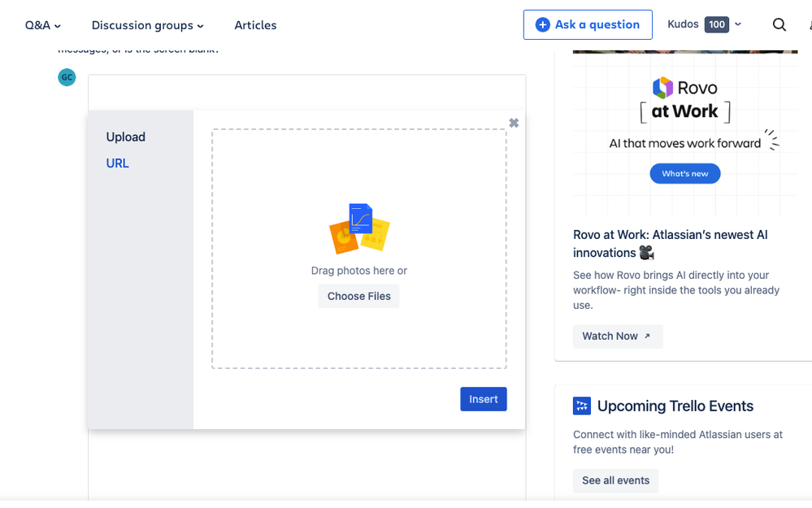Open the search magnifier icon

click(x=779, y=24)
